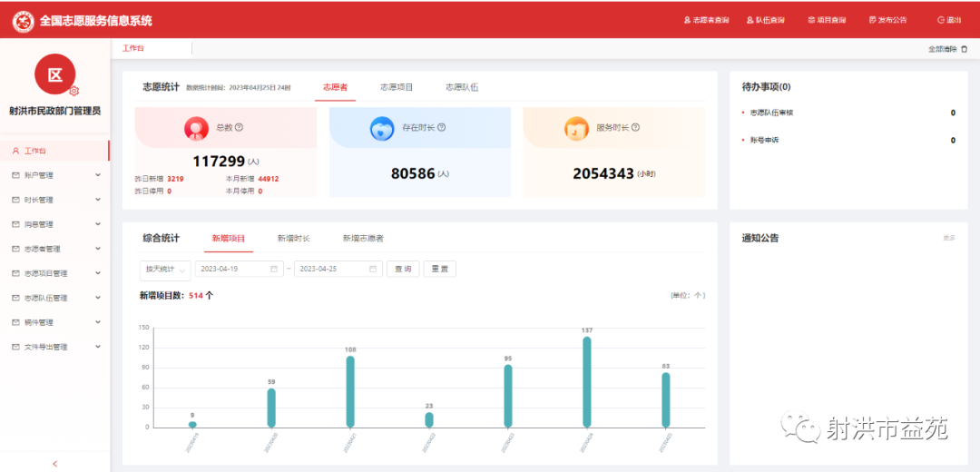Viewport: 980px width, 472px height.
Task: Open 志愿者查询 in the top bar
Action: click(x=706, y=20)
